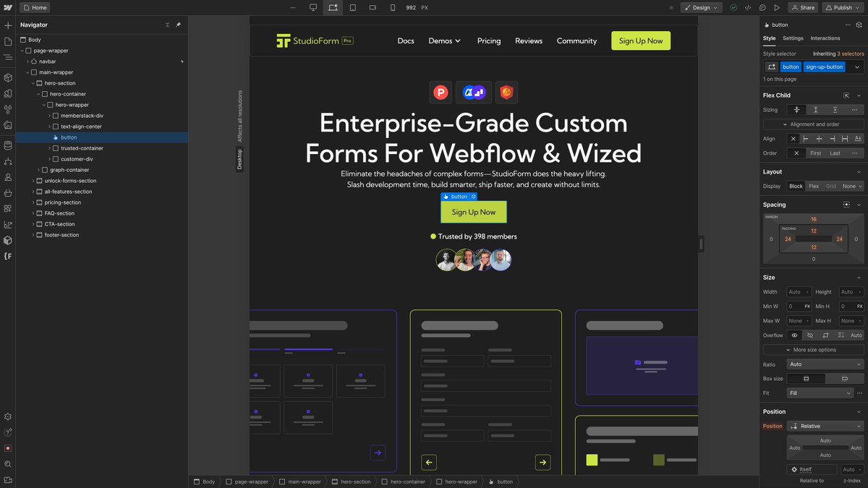The width and height of the screenshot is (868, 488).
Task: Open the Position Relative dropdown
Action: coord(825,426)
